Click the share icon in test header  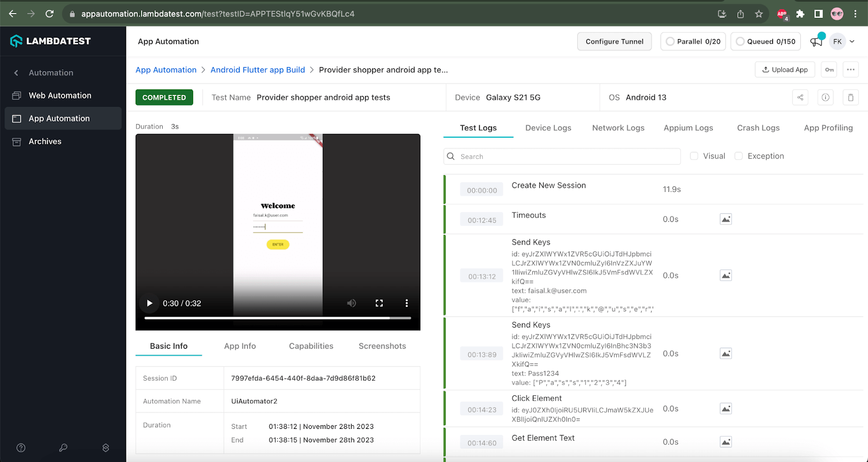800,98
